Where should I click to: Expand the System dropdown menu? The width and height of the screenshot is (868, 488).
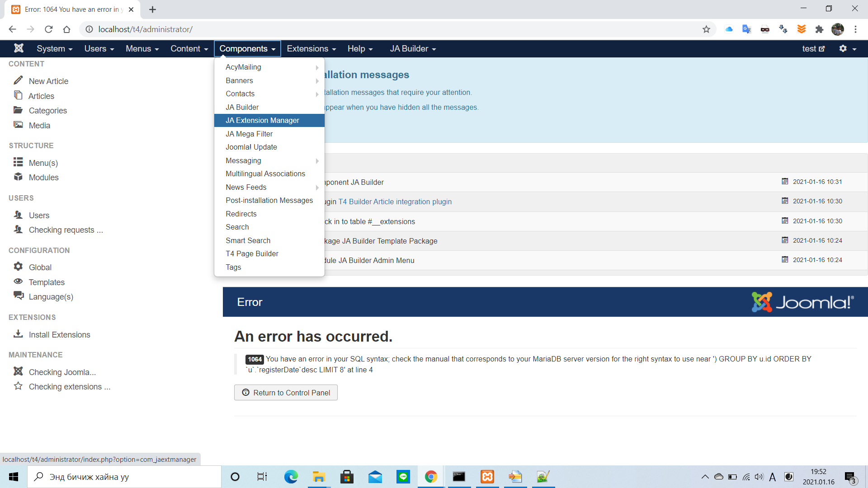[54, 49]
